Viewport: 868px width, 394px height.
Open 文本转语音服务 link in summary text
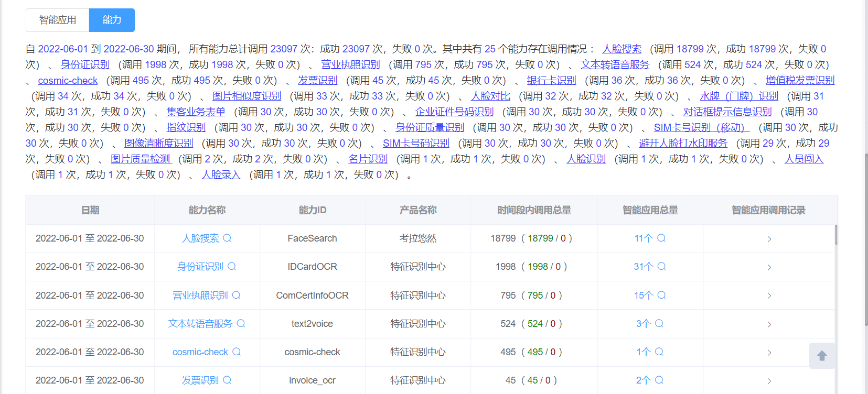click(x=615, y=64)
